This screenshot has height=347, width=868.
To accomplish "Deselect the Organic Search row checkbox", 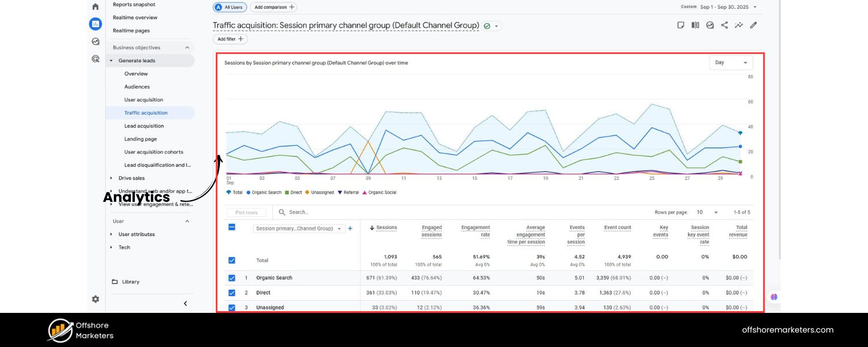I will click(231, 278).
